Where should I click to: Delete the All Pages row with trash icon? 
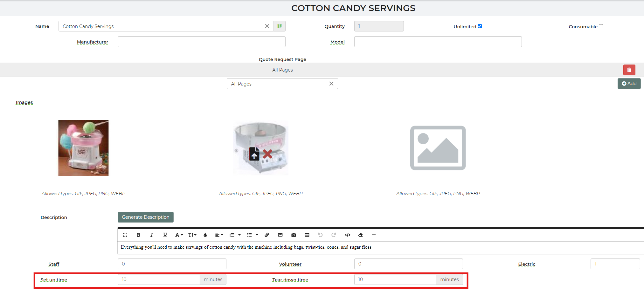pos(629,70)
